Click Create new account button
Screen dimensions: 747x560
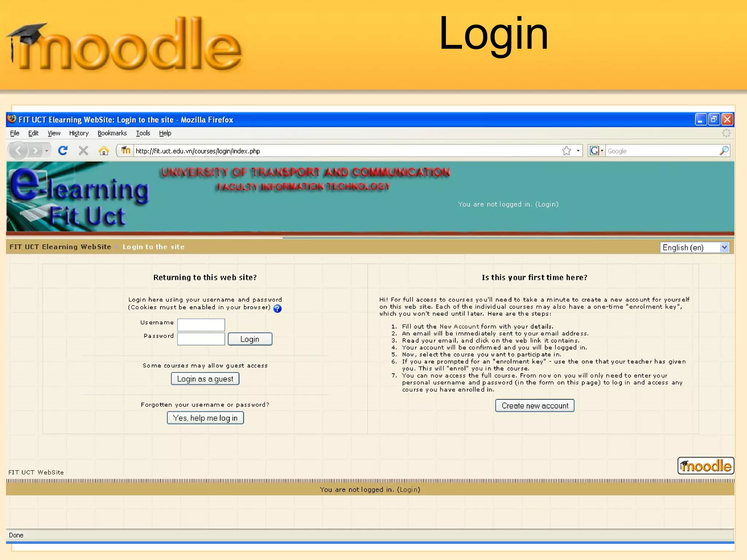coord(535,405)
